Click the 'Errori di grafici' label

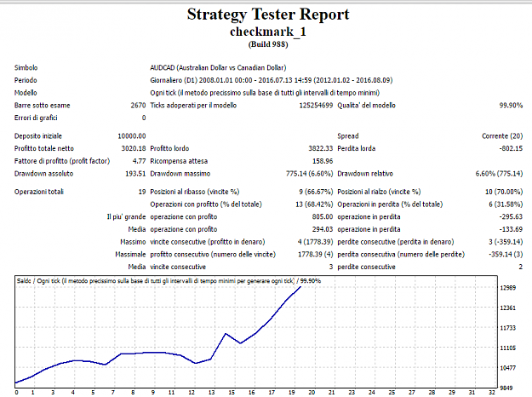click(x=36, y=118)
